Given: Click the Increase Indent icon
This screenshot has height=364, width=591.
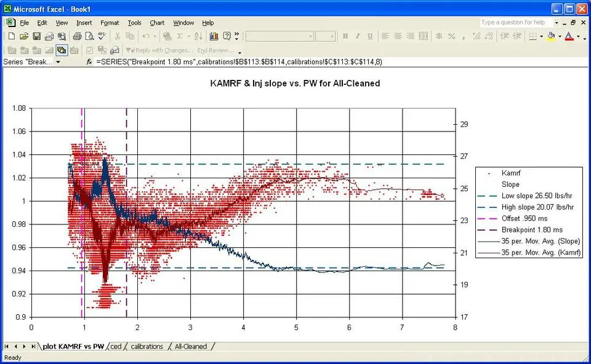Looking at the screenshot, I should 517,36.
